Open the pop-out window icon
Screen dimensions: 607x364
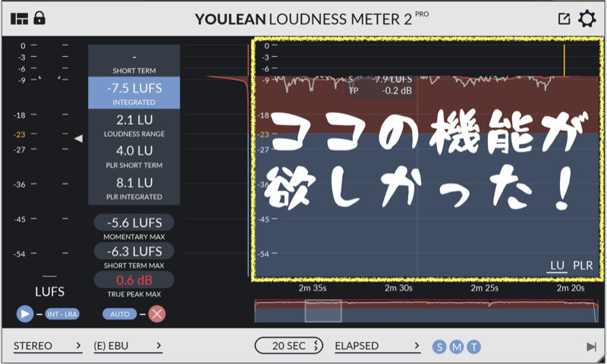(x=564, y=18)
